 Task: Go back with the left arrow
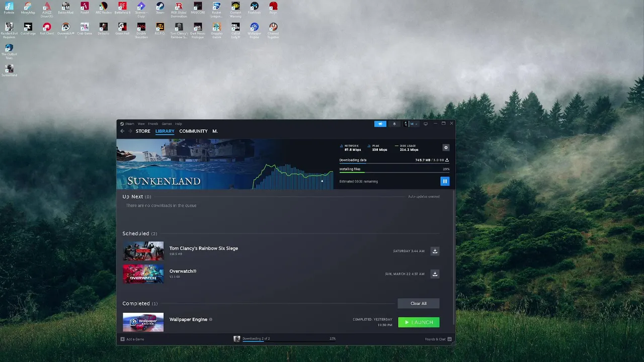[122, 131]
